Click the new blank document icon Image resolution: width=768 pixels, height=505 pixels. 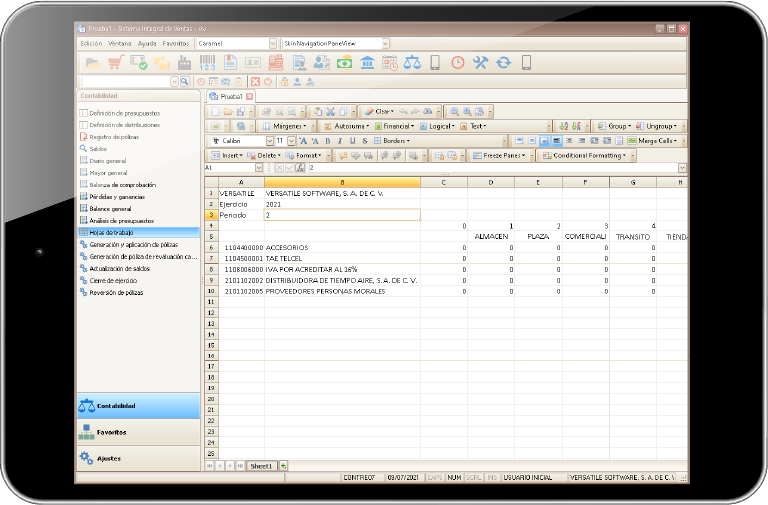pos(215,112)
